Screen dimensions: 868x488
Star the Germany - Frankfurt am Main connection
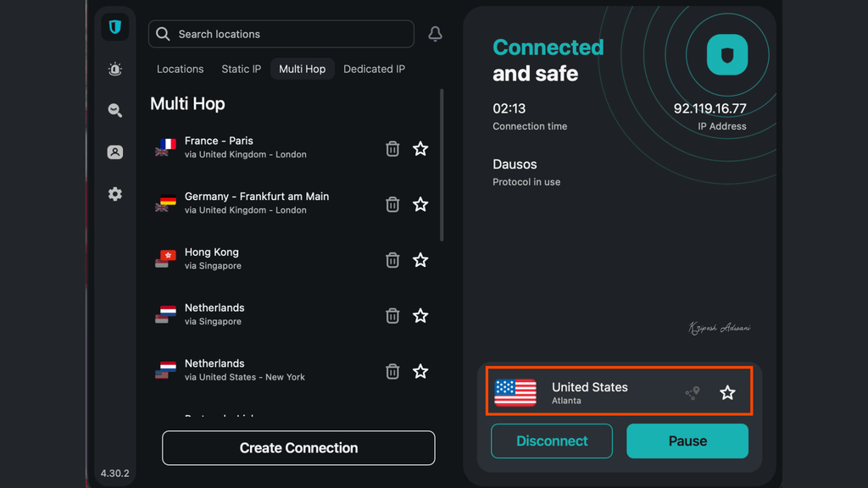coord(420,204)
